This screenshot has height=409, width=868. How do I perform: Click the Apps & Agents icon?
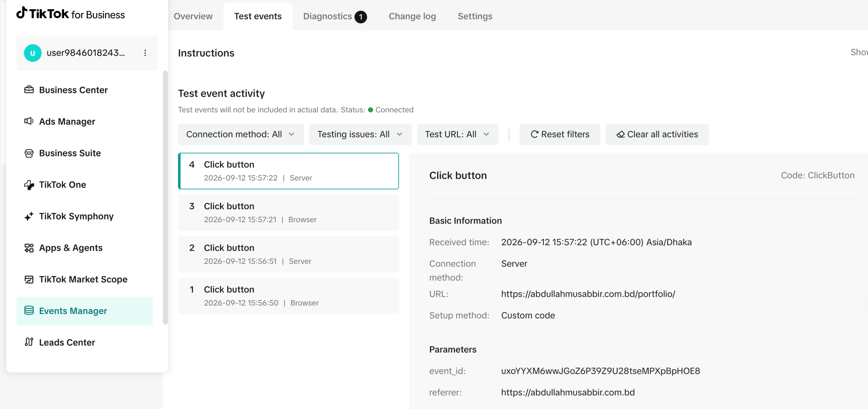(x=29, y=248)
